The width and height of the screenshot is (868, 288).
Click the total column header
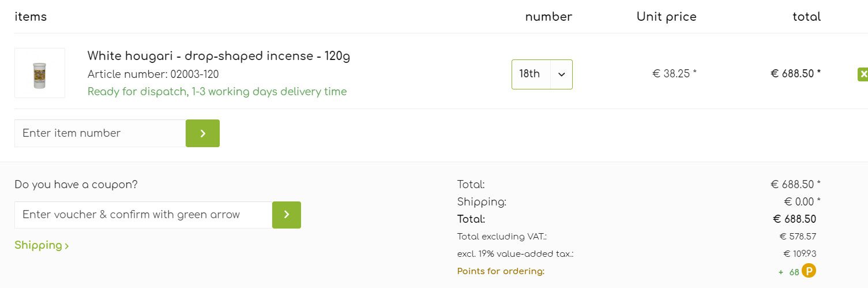[x=806, y=17]
